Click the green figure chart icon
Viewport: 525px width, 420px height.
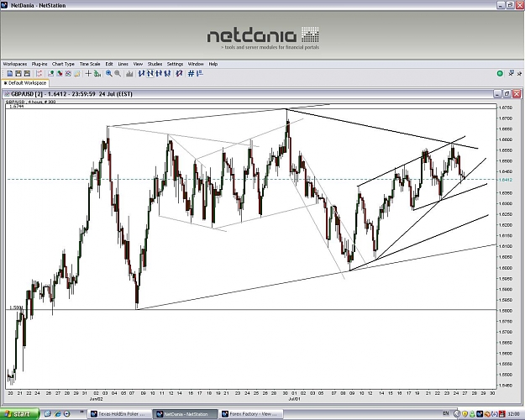97,73
